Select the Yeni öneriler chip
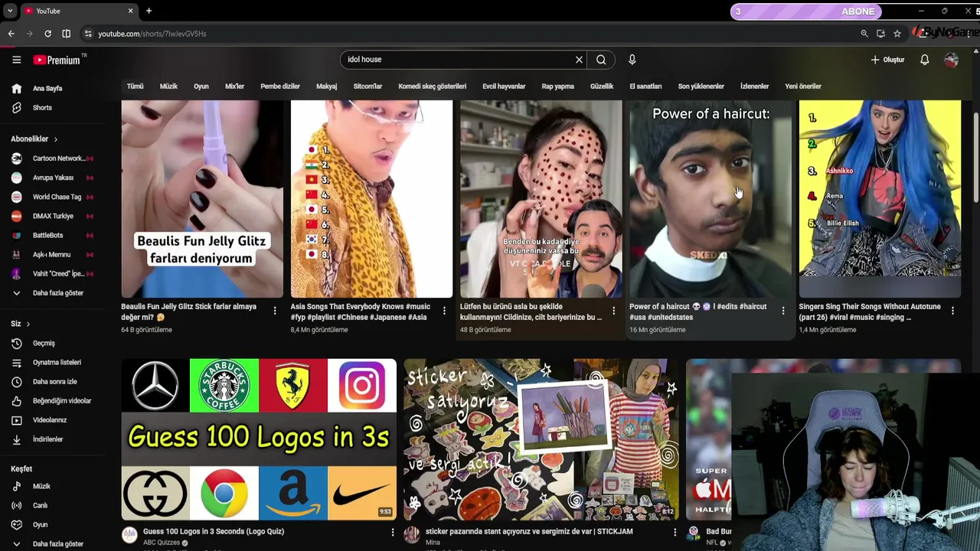The height and width of the screenshot is (551, 980). (x=803, y=86)
